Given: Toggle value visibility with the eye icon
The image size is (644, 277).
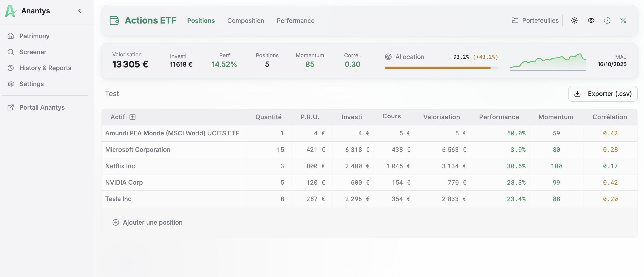Looking at the screenshot, I should point(591,20).
